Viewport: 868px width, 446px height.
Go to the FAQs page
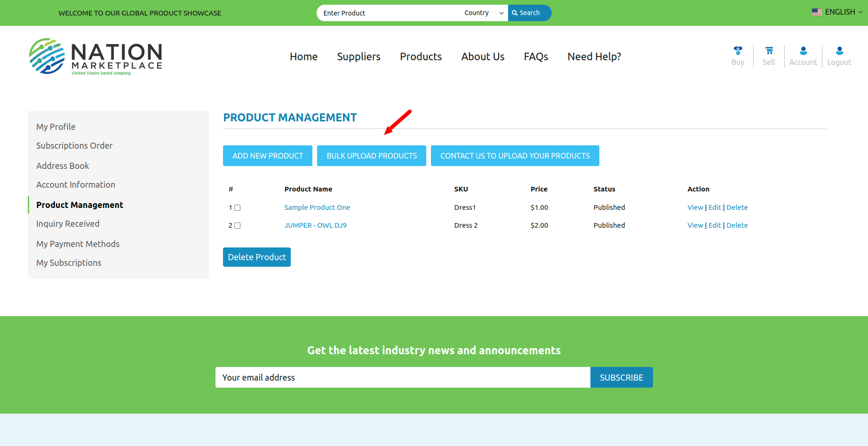[536, 56]
